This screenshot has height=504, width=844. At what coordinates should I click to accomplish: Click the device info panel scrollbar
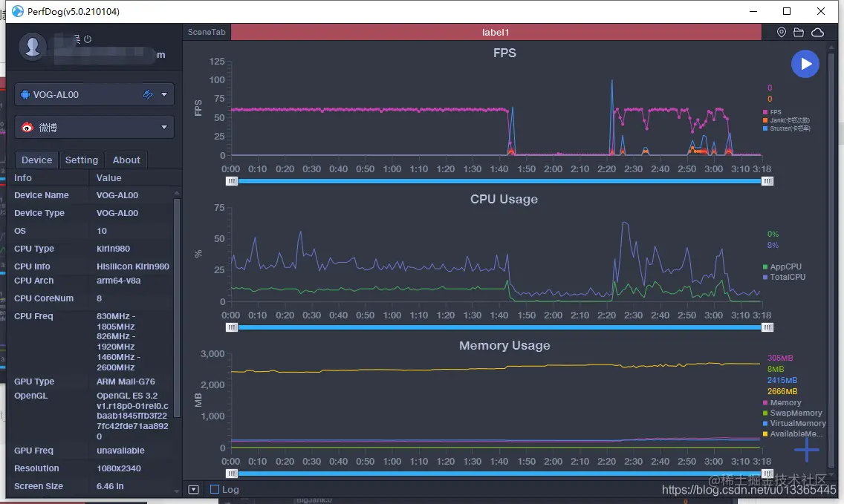177,308
